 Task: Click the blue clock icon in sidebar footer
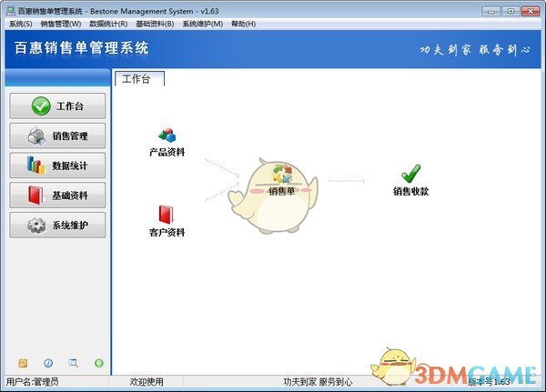tap(48, 363)
